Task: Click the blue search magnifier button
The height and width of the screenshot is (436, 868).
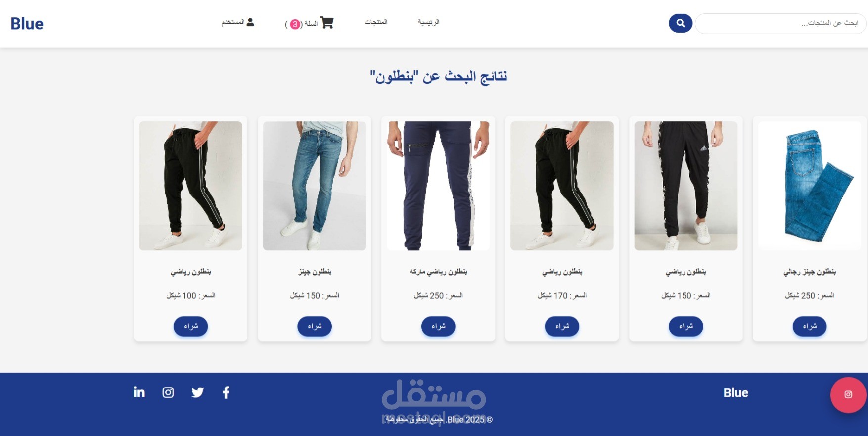Action: pyautogui.click(x=680, y=23)
